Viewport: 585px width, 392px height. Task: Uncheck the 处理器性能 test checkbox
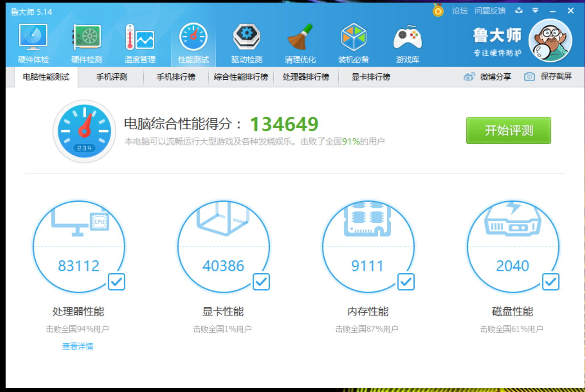116,282
